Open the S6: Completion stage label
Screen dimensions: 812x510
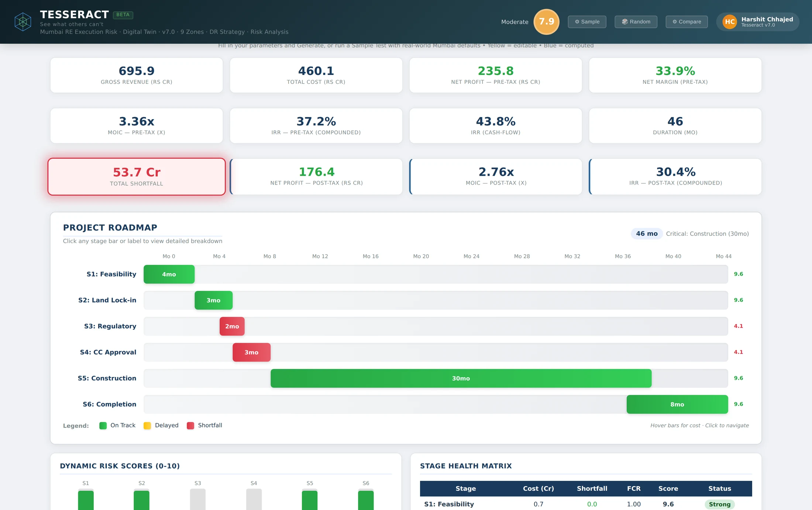pos(110,404)
